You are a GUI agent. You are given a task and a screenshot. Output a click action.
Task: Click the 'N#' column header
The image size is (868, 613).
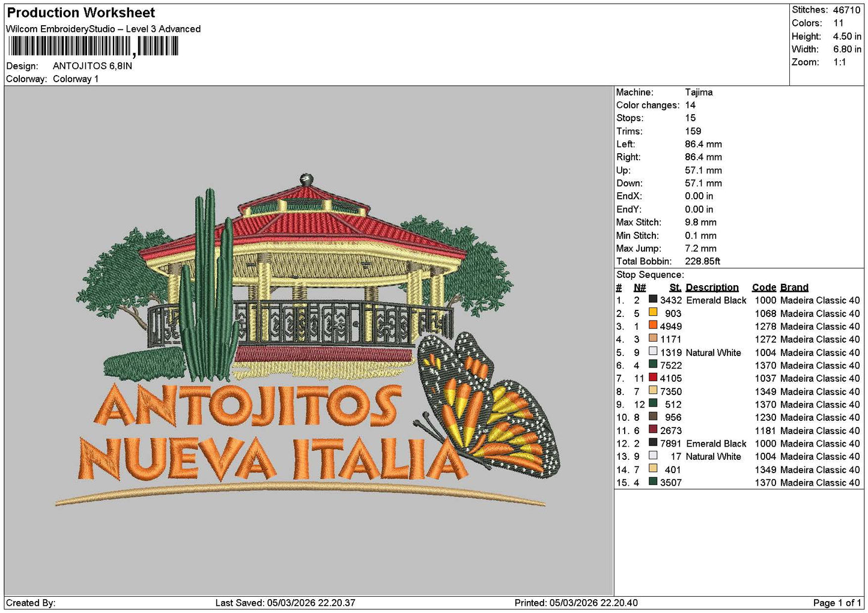640,288
